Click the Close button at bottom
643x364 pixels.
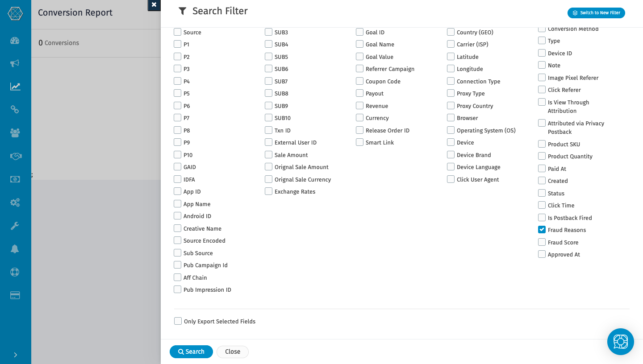coord(233,352)
